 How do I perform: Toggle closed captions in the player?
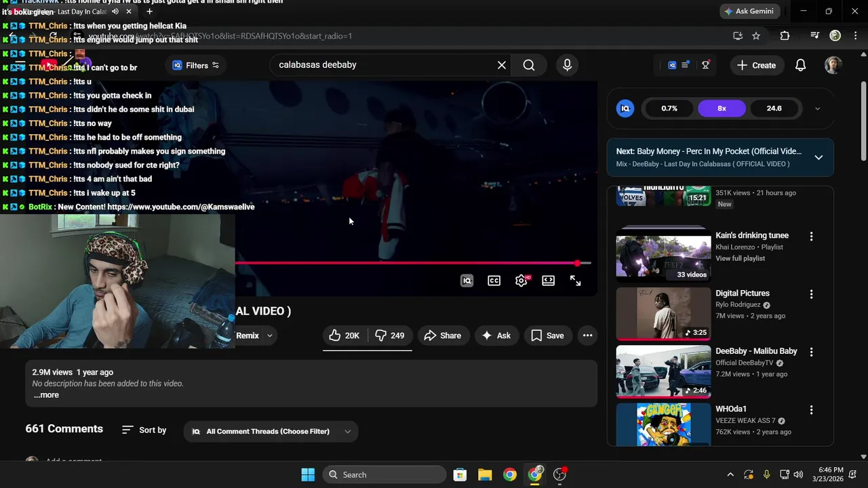pyautogui.click(x=494, y=281)
